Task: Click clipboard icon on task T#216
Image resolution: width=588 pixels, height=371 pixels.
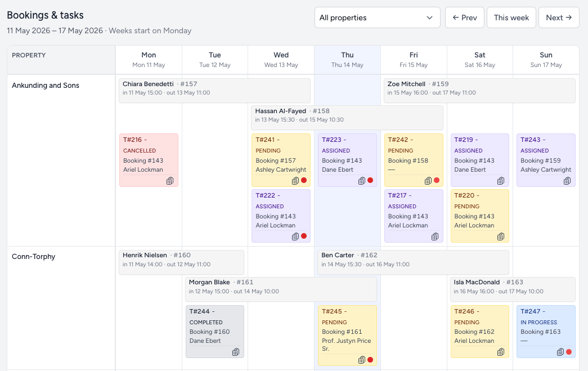Action: pos(170,181)
